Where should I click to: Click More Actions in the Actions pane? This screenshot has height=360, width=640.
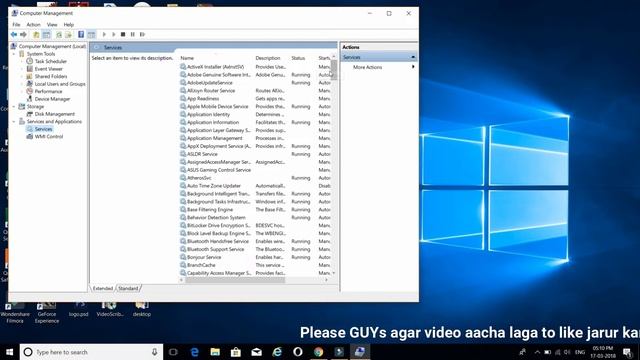point(367,67)
